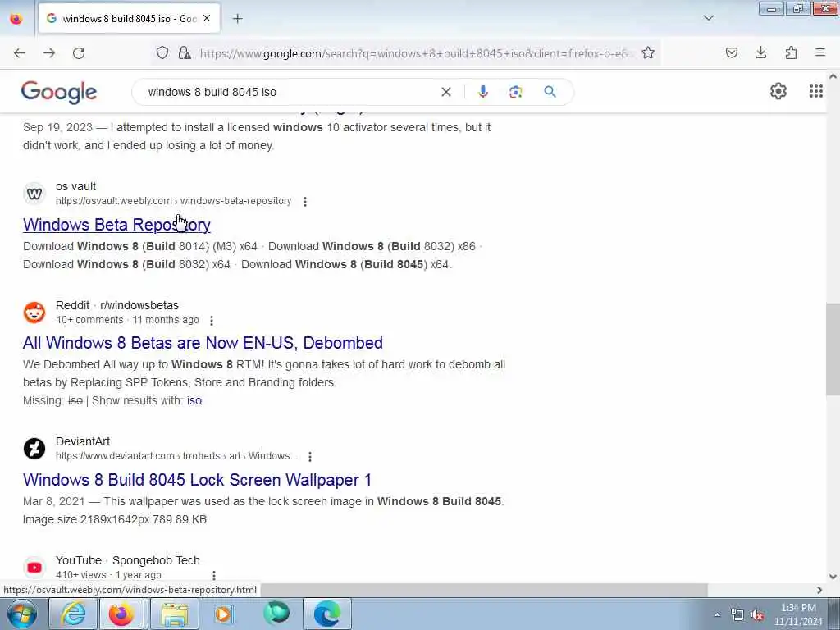Image resolution: width=840 pixels, height=630 pixels.
Task: Search by image with Lens icon
Action: tap(515, 92)
